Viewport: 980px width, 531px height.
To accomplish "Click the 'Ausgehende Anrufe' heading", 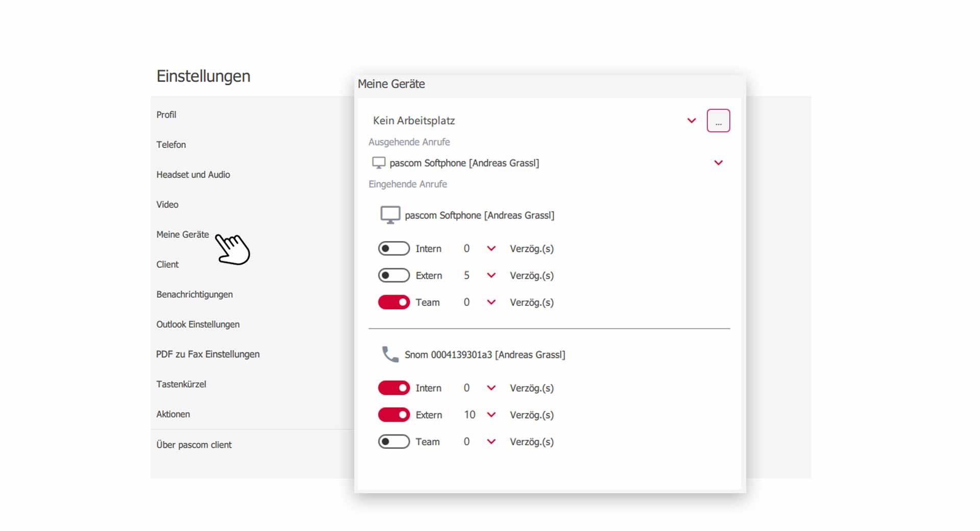I will point(409,142).
